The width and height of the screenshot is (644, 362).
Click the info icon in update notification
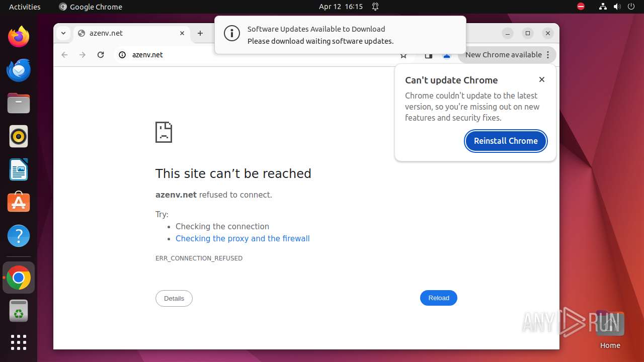click(x=232, y=34)
